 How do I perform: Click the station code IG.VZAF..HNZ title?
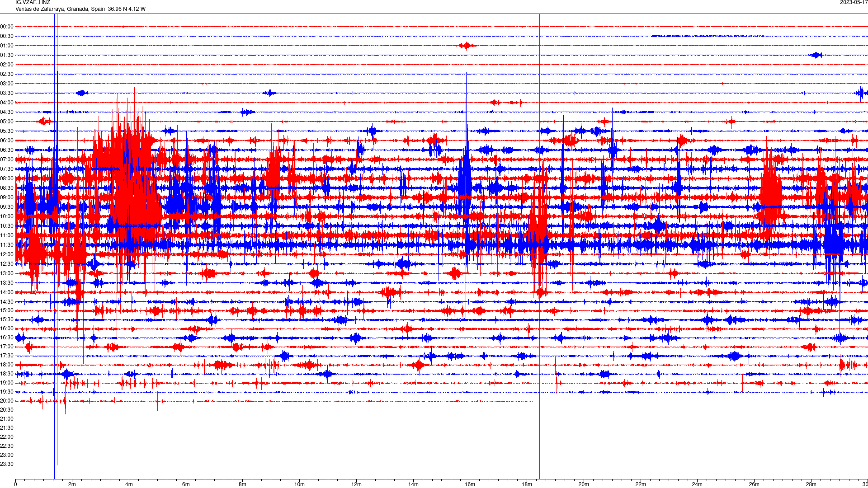(33, 2)
